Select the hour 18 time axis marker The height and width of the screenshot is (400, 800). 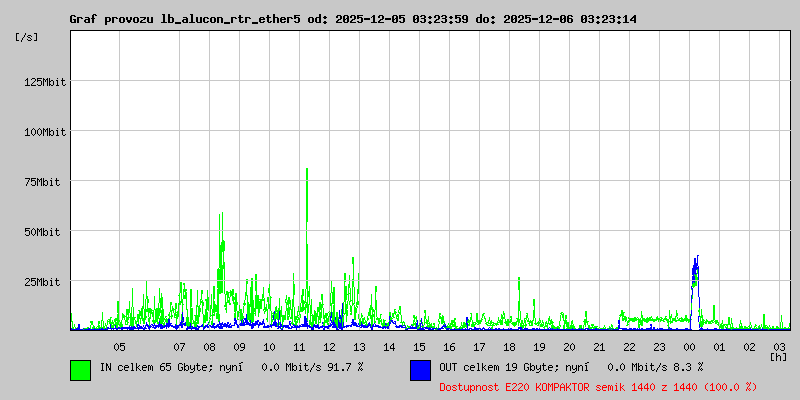coord(509,346)
